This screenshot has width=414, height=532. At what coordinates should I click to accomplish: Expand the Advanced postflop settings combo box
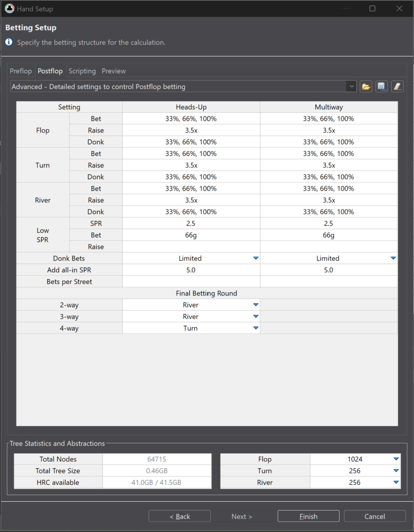(352, 87)
